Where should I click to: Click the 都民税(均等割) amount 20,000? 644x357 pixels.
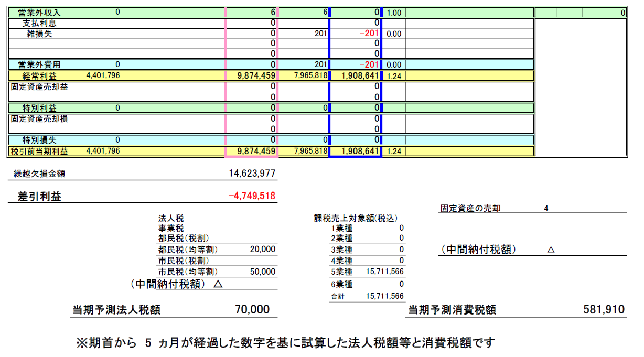[x=263, y=250]
